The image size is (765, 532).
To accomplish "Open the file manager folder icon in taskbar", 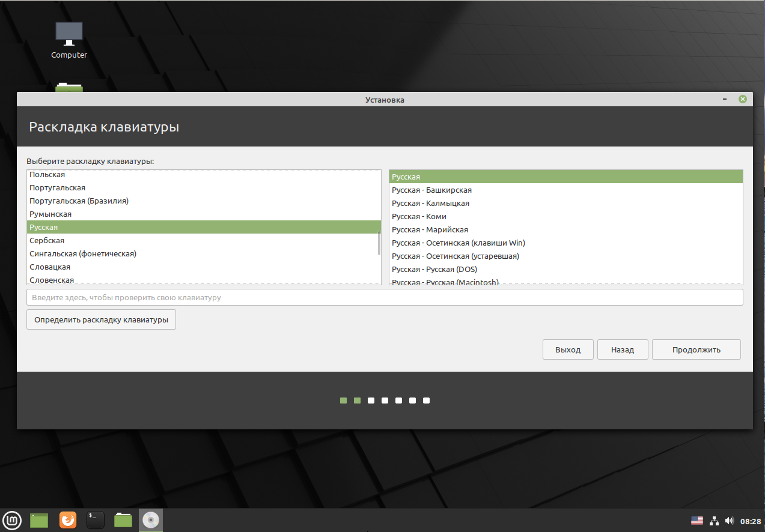I will pyautogui.click(x=123, y=519).
